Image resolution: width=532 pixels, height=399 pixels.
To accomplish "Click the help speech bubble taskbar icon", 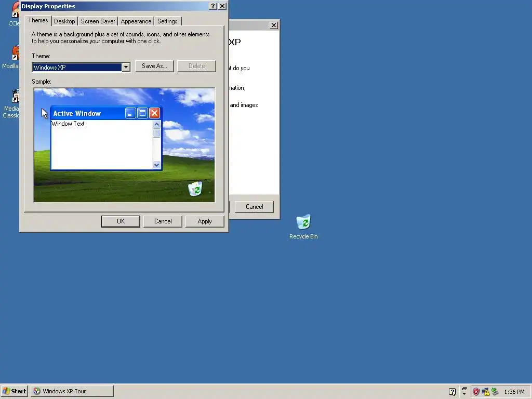I will pyautogui.click(x=452, y=392).
